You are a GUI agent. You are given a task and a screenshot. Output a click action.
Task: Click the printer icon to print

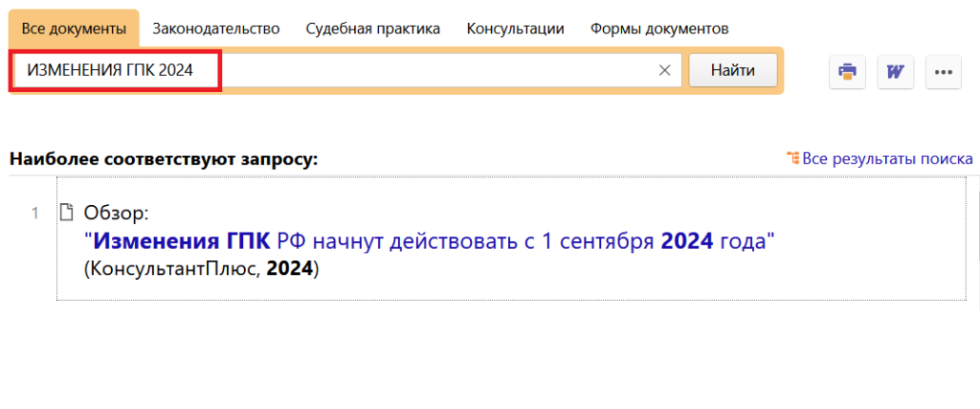848,71
